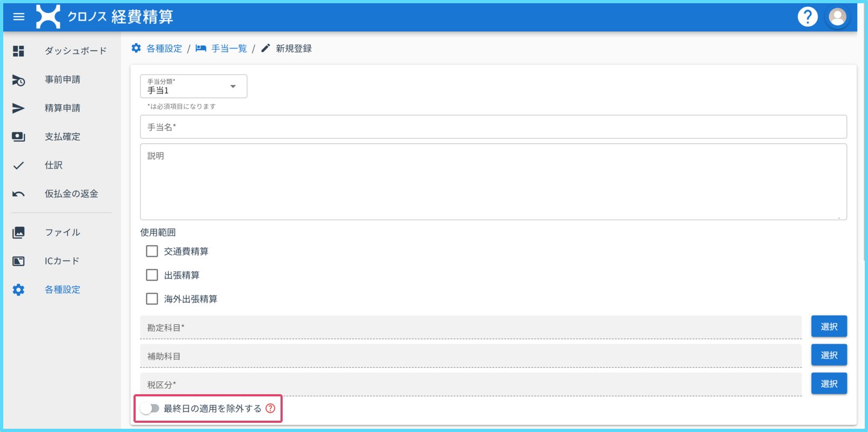This screenshot has height=432, width=868.
Task: Open 精算申請 from the sidebar menu
Action: pyautogui.click(x=62, y=108)
